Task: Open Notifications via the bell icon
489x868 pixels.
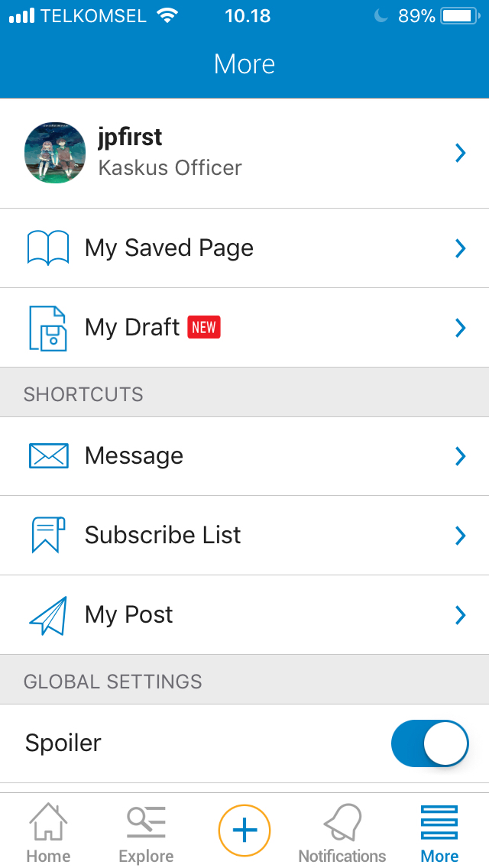Action: (342, 831)
